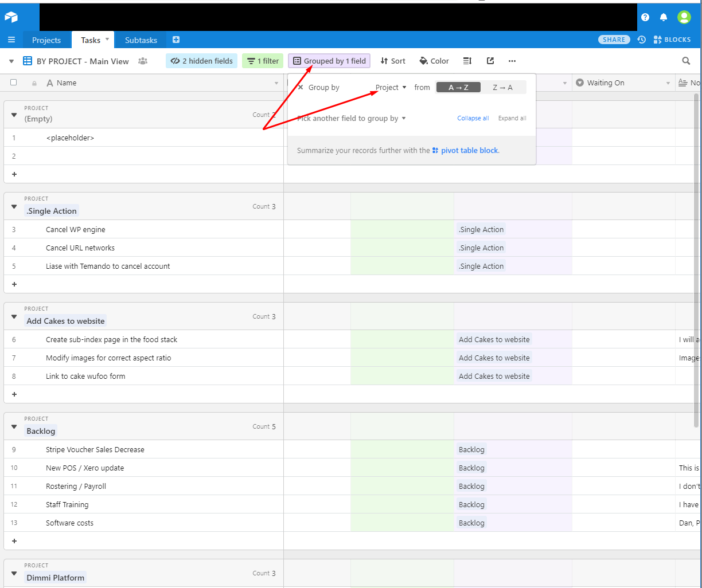Image resolution: width=702 pixels, height=588 pixels.
Task: Open the Waiting On column dropdown arrow
Action: [x=668, y=83]
